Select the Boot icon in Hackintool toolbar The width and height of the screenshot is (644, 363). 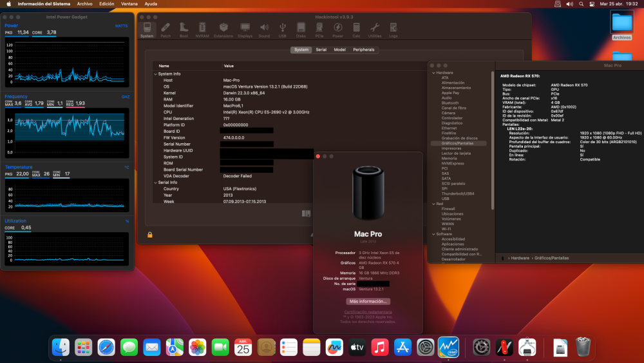click(184, 30)
